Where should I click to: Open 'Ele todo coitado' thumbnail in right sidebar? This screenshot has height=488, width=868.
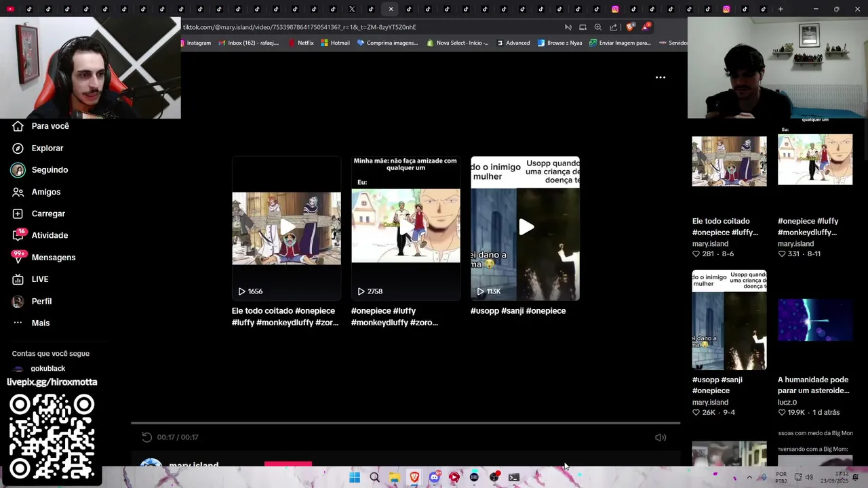[x=729, y=161]
